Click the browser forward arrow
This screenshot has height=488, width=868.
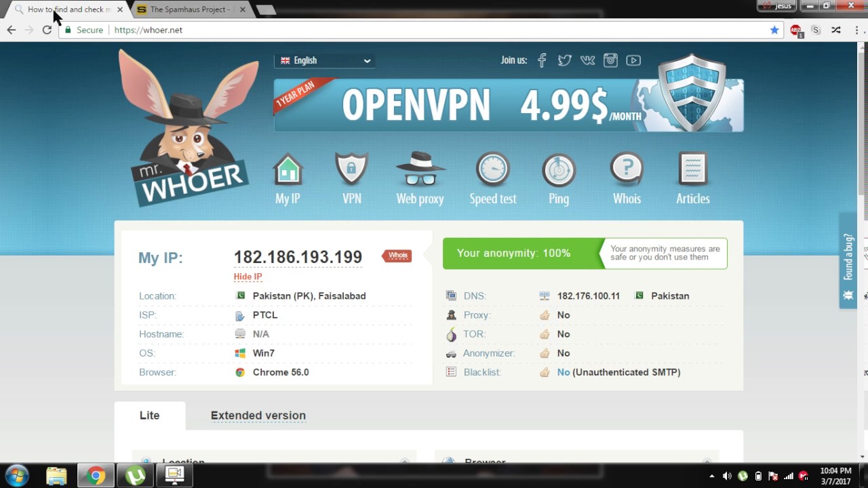29,30
